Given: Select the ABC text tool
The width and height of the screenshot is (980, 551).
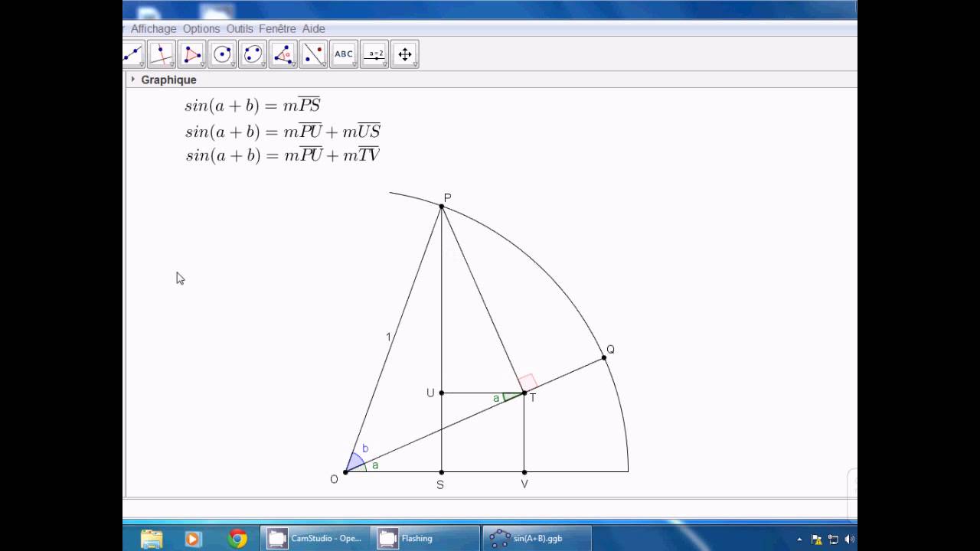Looking at the screenshot, I should pos(344,54).
